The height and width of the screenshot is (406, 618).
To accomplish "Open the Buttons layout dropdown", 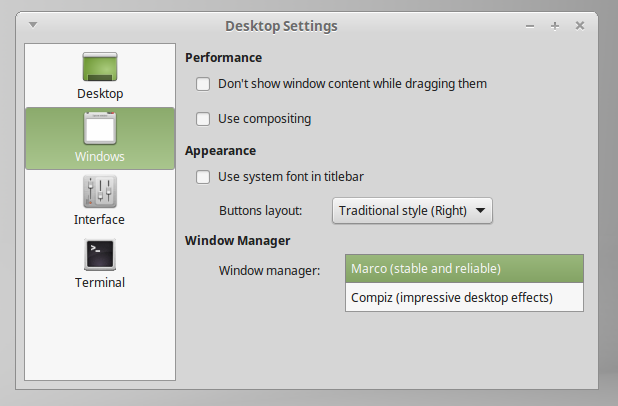I will pyautogui.click(x=412, y=211).
